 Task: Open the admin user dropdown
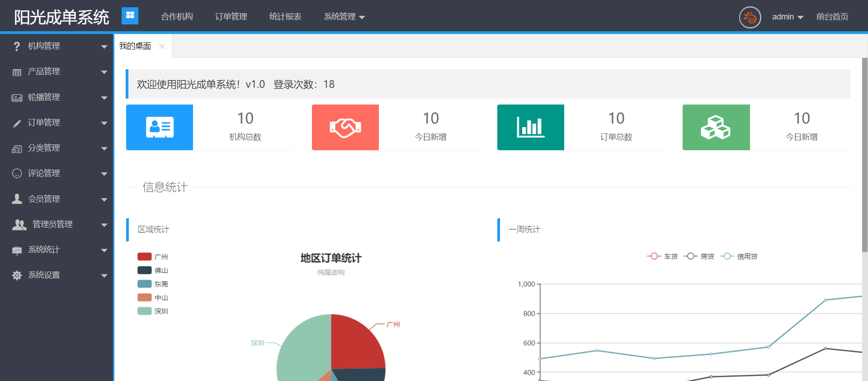click(x=787, y=17)
